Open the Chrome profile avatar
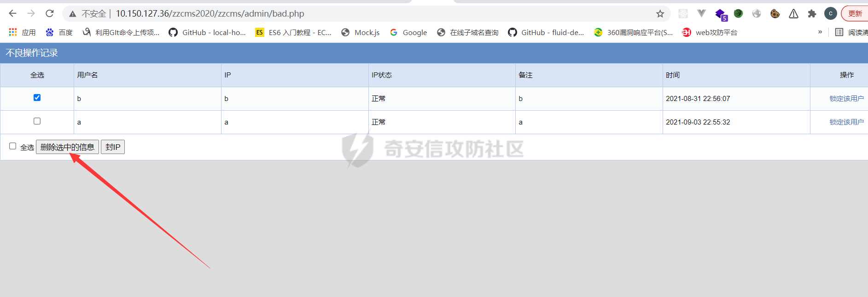 [830, 14]
